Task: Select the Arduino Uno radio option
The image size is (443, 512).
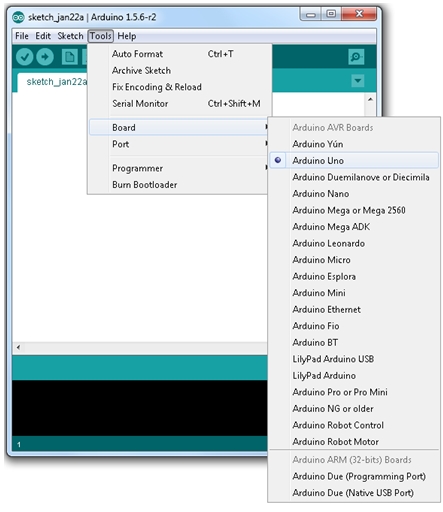Action: click(354, 161)
